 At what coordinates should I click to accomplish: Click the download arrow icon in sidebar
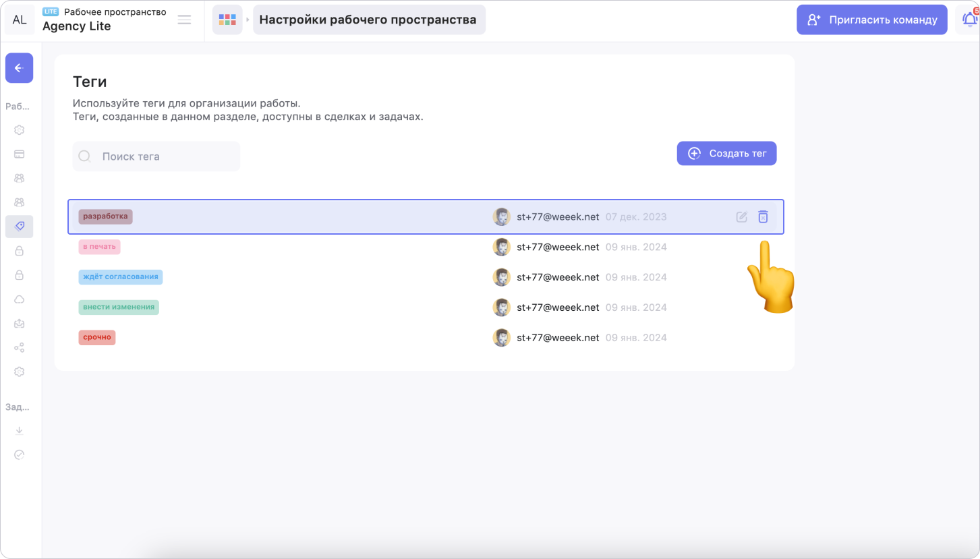[19, 430]
